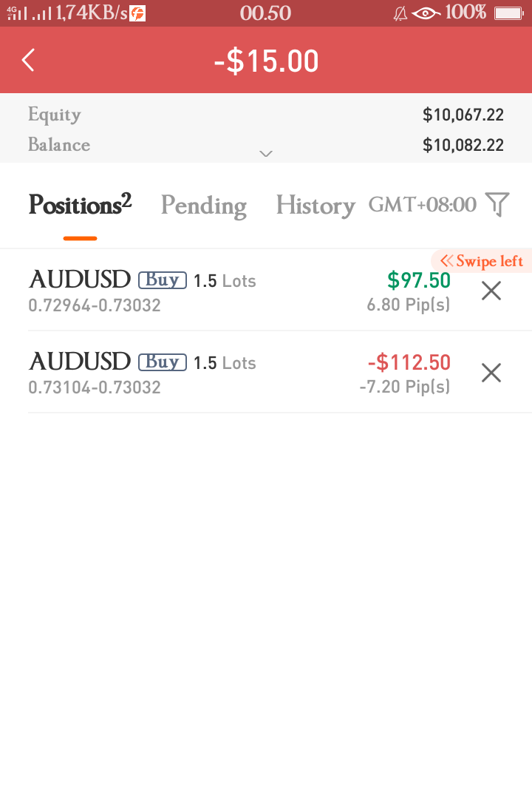Close the profitable AUDUSD position with X

tap(491, 291)
